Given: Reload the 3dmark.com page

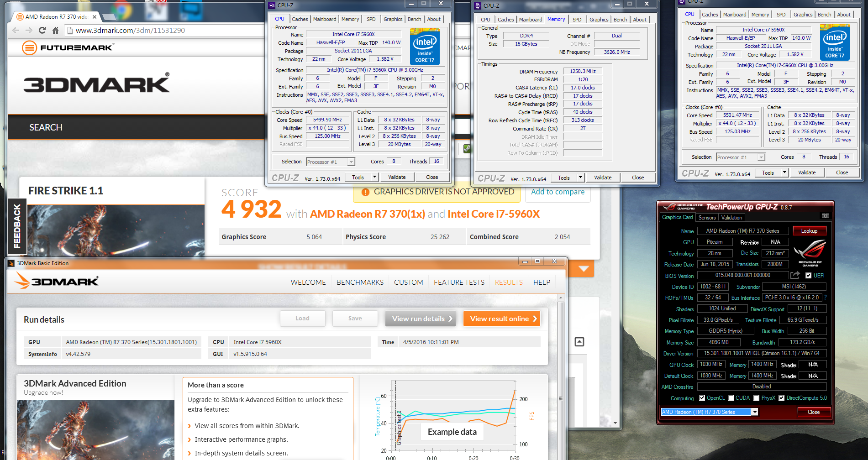Looking at the screenshot, I should (42, 30).
